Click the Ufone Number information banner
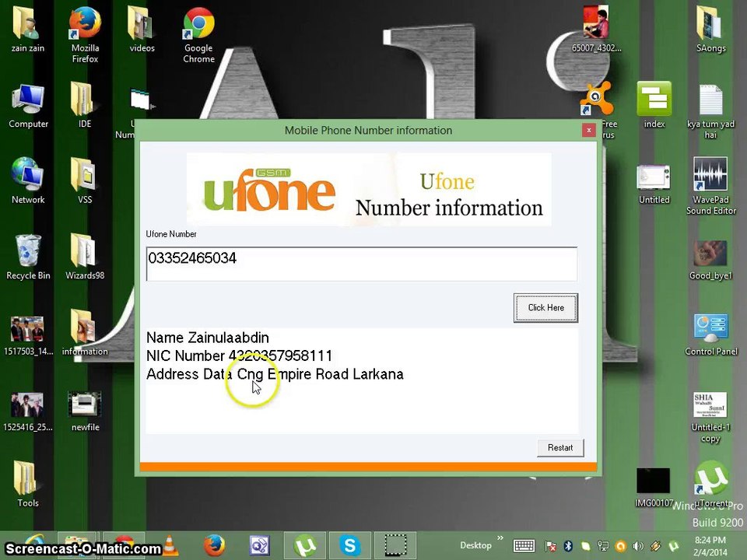The height and width of the screenshot is (560, 747). point(369,189)
